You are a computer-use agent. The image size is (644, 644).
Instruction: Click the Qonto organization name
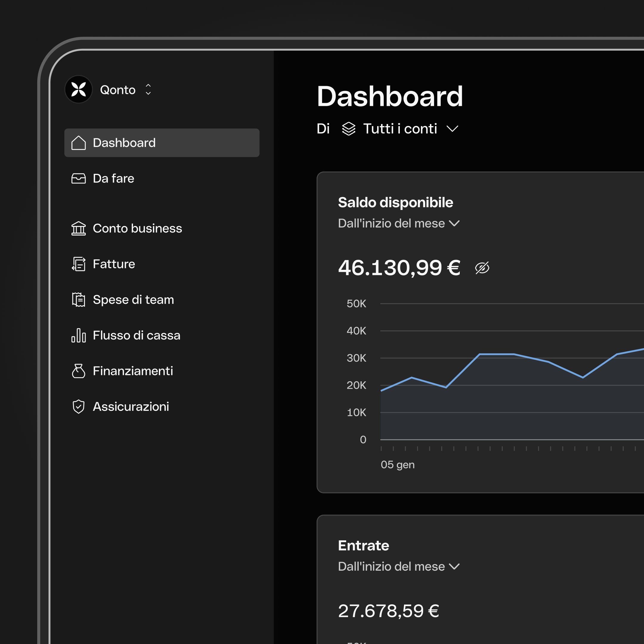tap(118, 90)
